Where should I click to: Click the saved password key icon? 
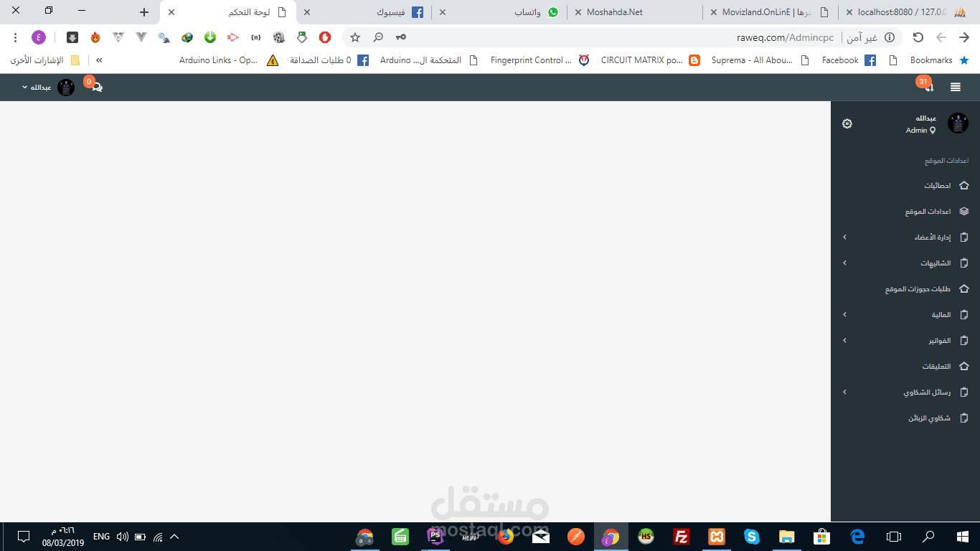click(401, 37)
